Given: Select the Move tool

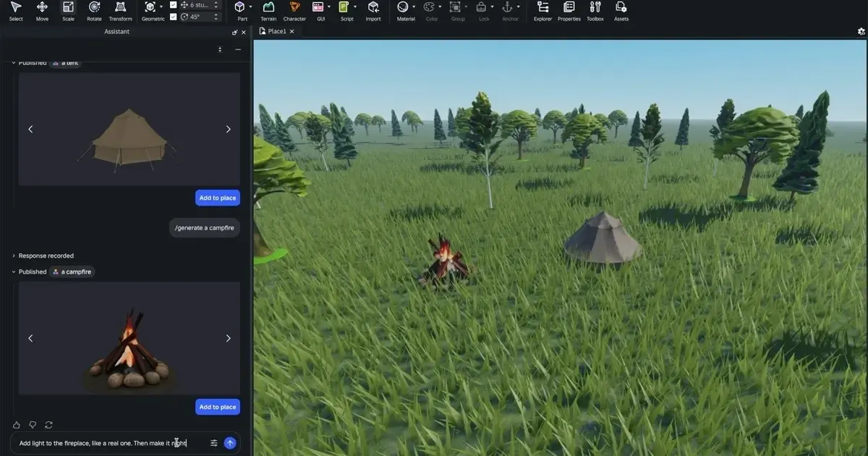Looking at the screenshot, I should pyautogui.click(x=42, y=11).
